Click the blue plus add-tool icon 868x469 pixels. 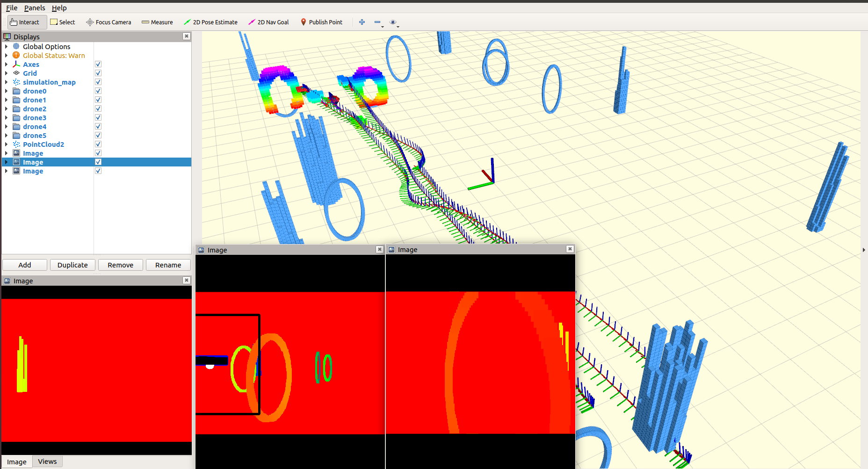pos(362,22)
